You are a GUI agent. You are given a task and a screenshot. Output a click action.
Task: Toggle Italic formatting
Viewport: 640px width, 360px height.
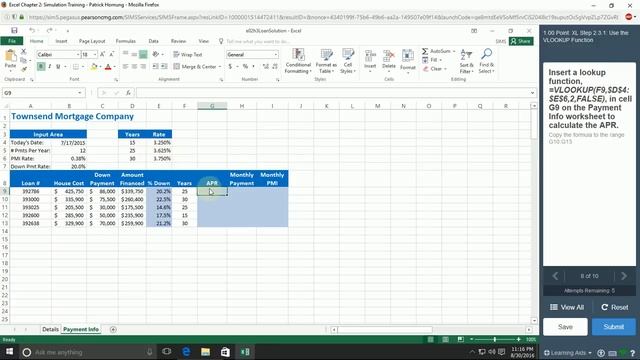click(x=49, y=67)
